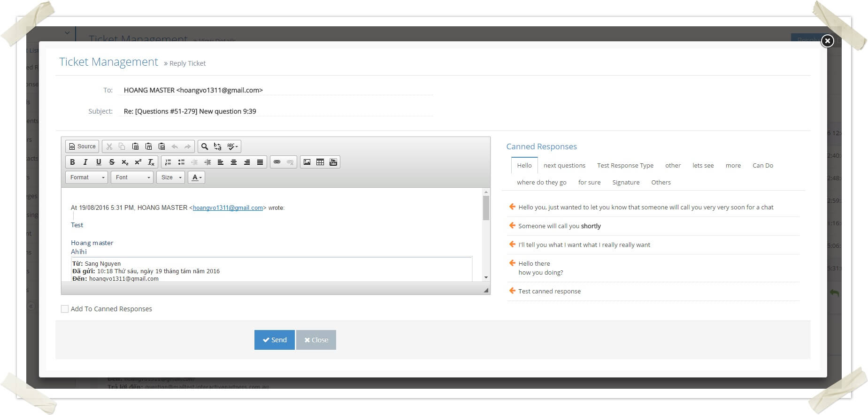Click the Redo arrow icon
The width and height of the screenshot is (868, 415).
(188, 146)
